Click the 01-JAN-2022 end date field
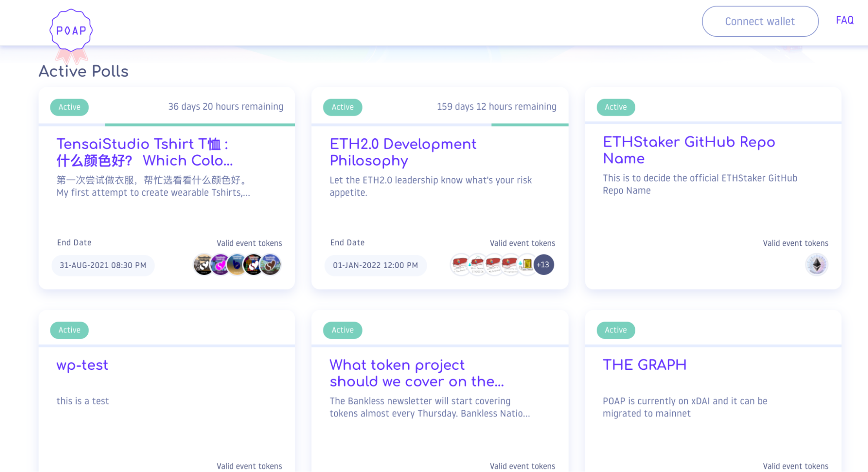Viewport: 868px width, 472px height. (x=375, y=265)
